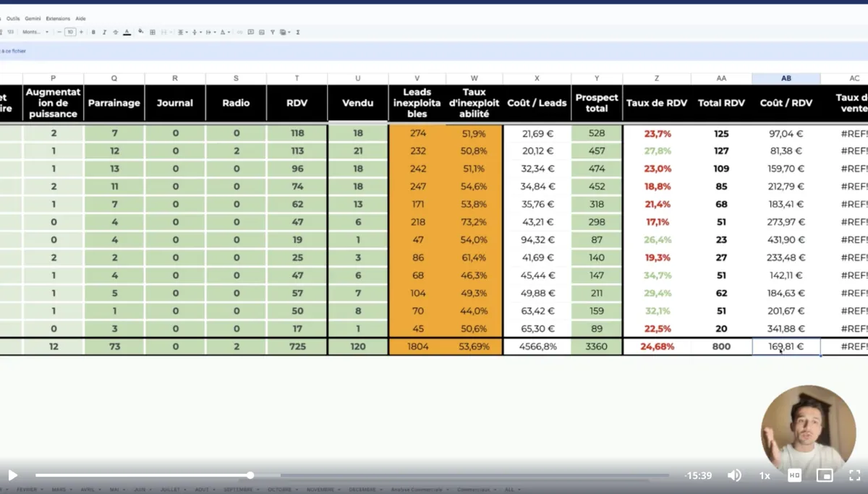This screenshot has height=494, width=868.
Task: Open the borders tool
Action: pyautogui.click(x=153, y=32)
